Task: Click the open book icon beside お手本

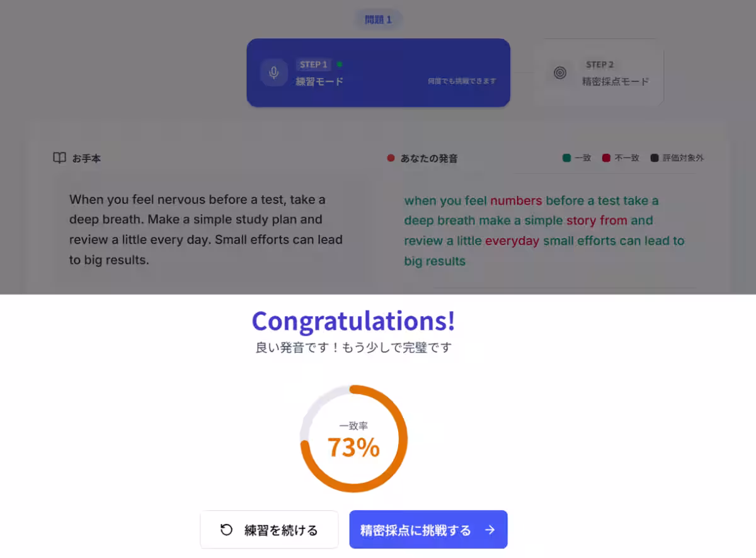Action: (59, 158)
